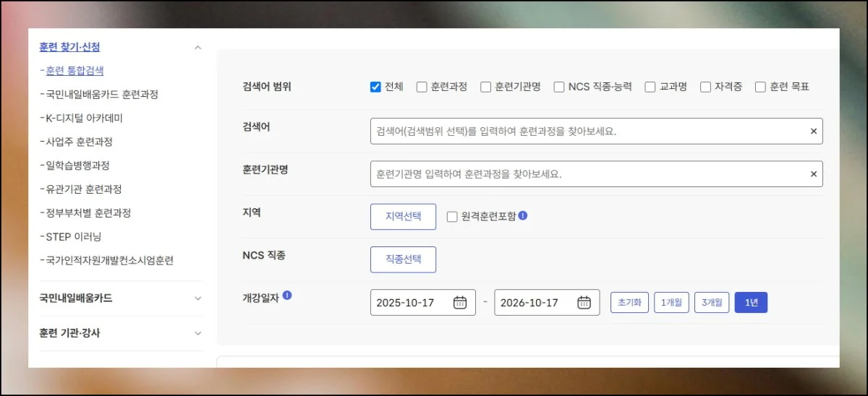
Task: Click info icon next to 원격훈련포함
Action: click(x=523, y=215)
